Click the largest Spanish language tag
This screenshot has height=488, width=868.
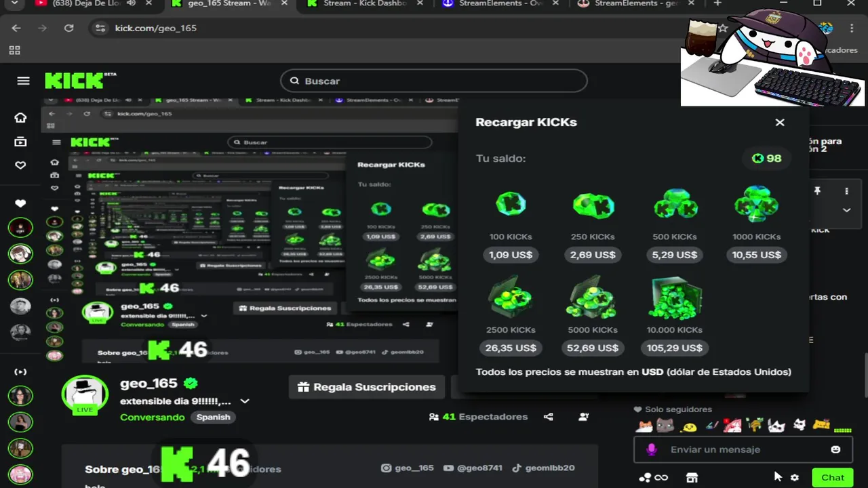(x=213, y=417)
